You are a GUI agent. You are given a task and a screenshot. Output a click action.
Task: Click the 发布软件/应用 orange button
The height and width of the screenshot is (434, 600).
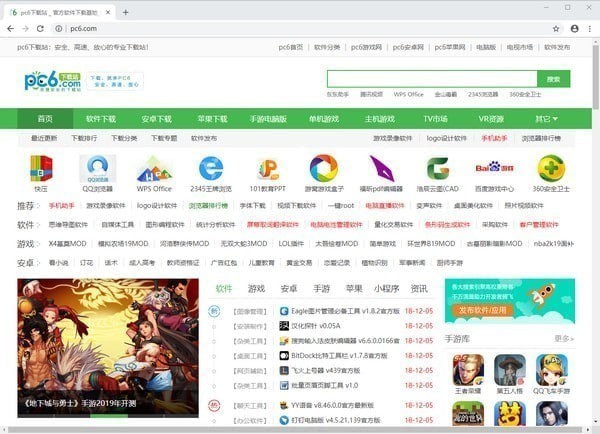pos(496,310)
